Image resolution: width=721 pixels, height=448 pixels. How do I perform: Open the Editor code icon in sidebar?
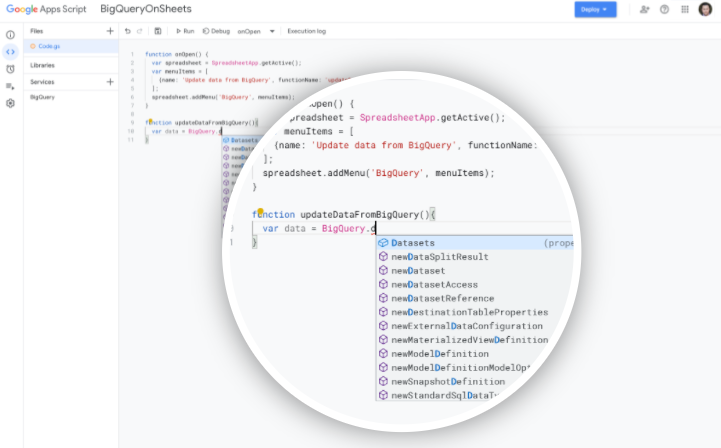[10, 52]
